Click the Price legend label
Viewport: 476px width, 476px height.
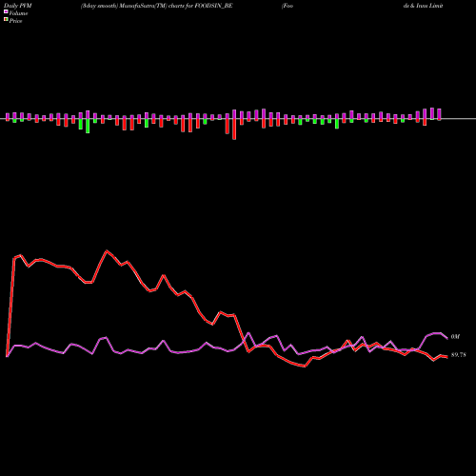pyautogui.click(x=15, y=21)
